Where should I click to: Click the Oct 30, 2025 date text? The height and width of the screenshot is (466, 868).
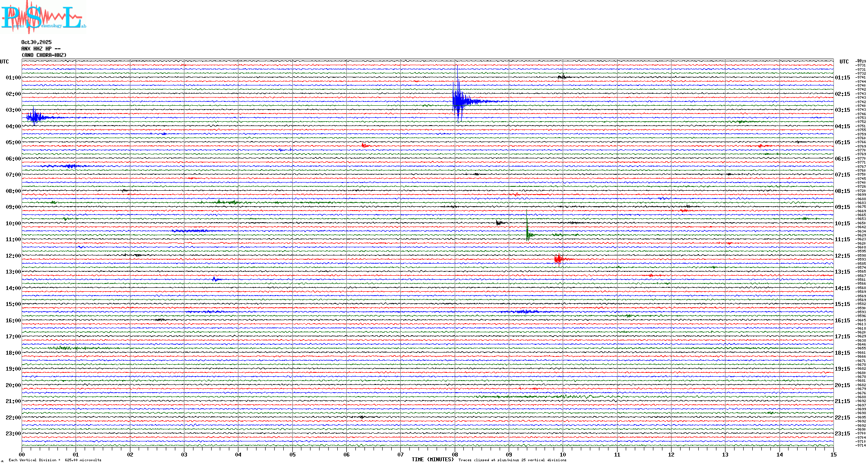(x=36, y=42)
